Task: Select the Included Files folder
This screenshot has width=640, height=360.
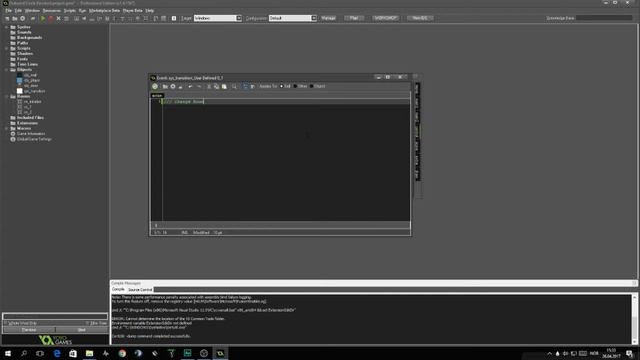Action: point(30,118)
